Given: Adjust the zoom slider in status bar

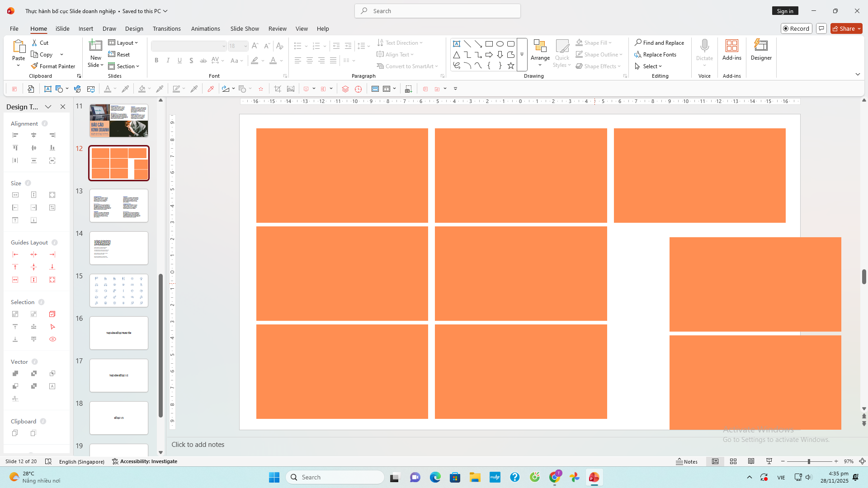Looking at the screenshot, I should [809, 461].
